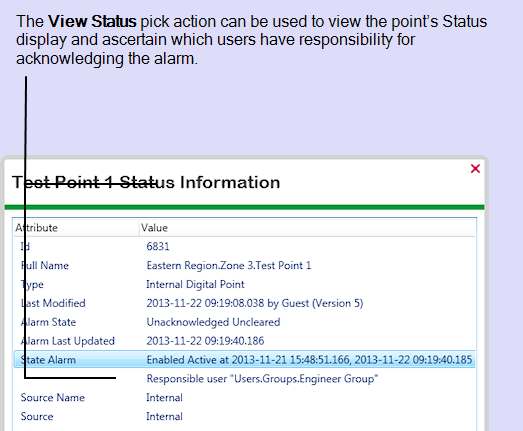
Task: Select the Alarm State row
Action: 244,322
